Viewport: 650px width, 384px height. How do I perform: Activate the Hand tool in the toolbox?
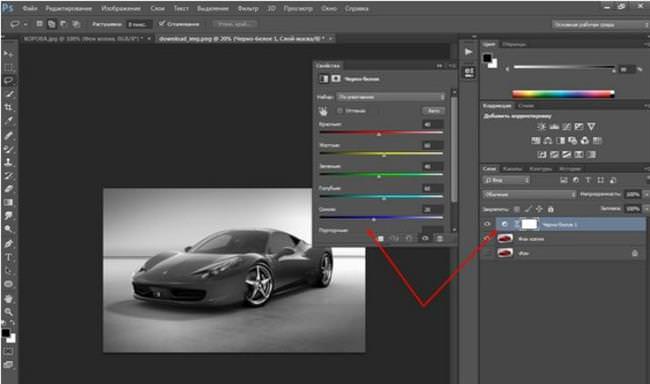click(8, 299)
